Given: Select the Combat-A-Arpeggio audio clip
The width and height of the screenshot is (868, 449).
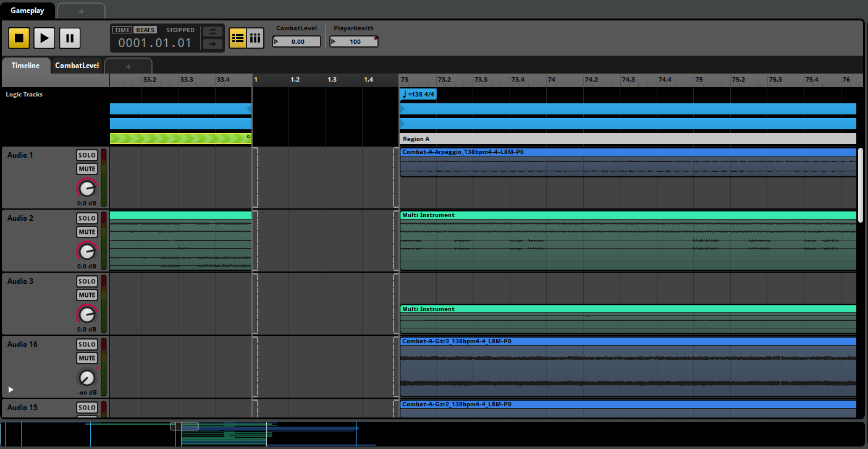Looking at the screenshot, I should (x=628, y=162).
